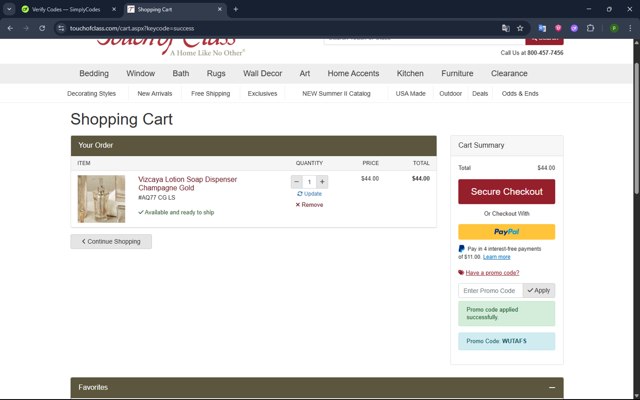Close the Shopping Cart tab
Viewport: 640px width, 400px height.
coord(220,9)
